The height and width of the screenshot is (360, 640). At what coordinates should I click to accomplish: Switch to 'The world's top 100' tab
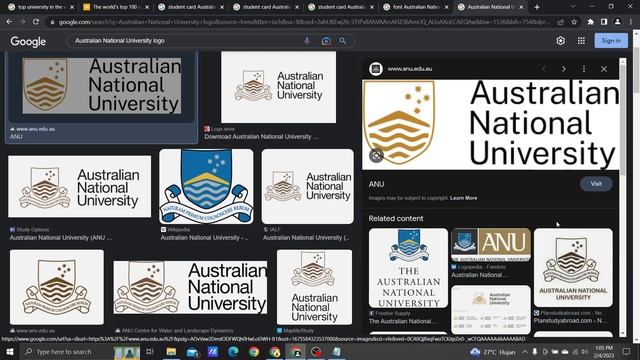pyautogui.click(x=115, y=7)
